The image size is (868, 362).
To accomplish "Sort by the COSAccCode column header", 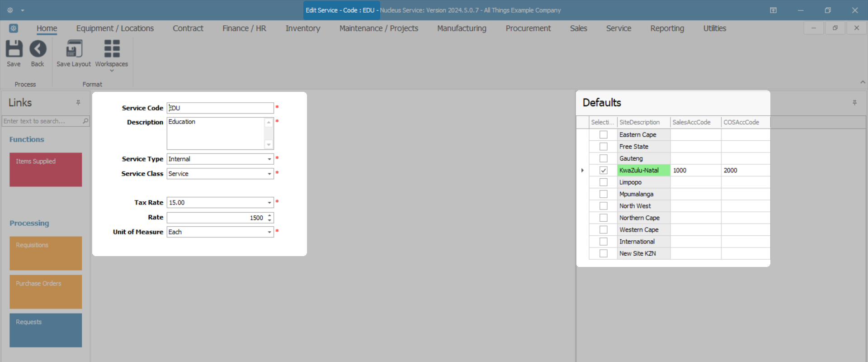I will [745, 122].
